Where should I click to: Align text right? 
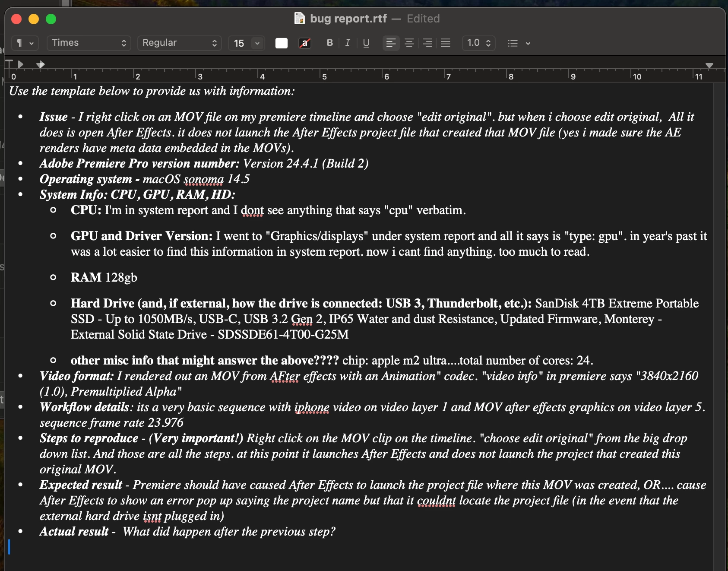click(427, 43)
